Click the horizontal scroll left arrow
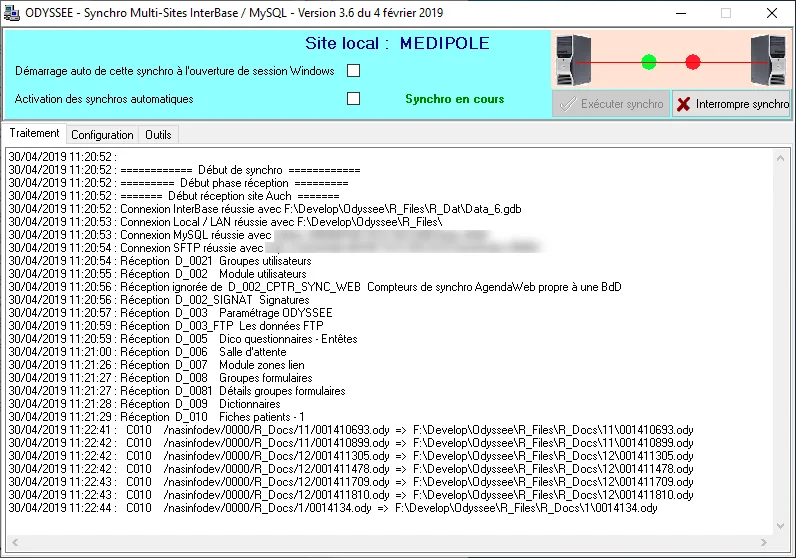 (15, 542)
